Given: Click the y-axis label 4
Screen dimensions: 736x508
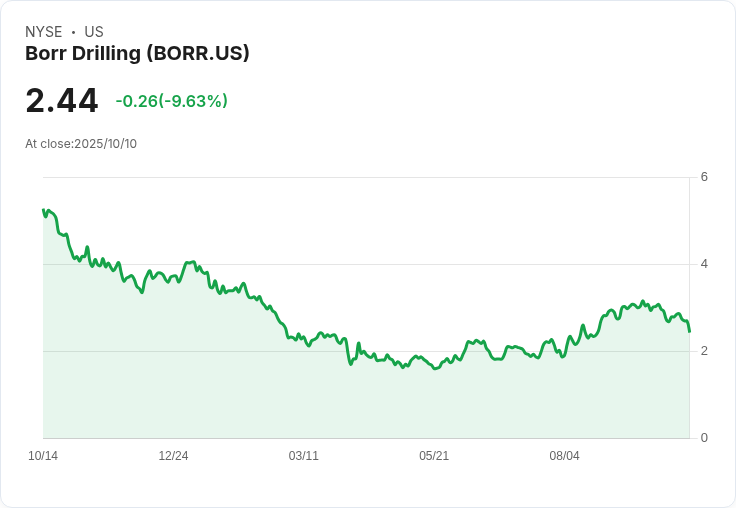Looking at the screenshot, I should coord(704,264).
